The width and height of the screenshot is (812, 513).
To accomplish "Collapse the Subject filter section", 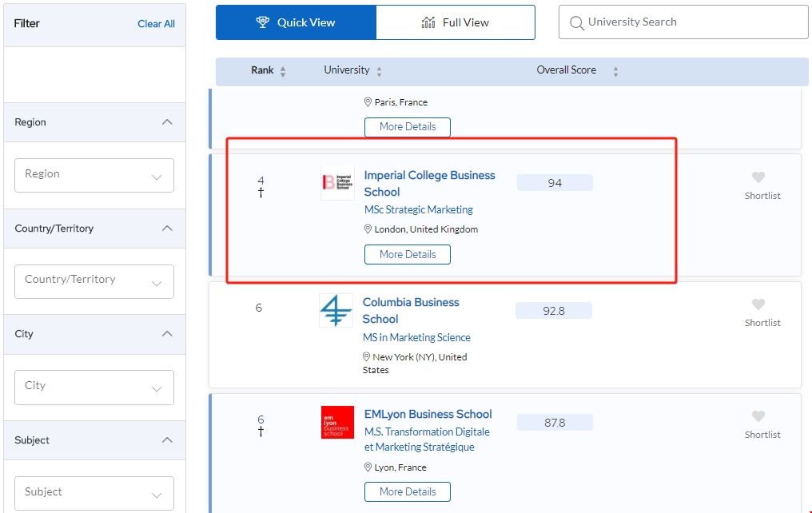I will (167, 440).
